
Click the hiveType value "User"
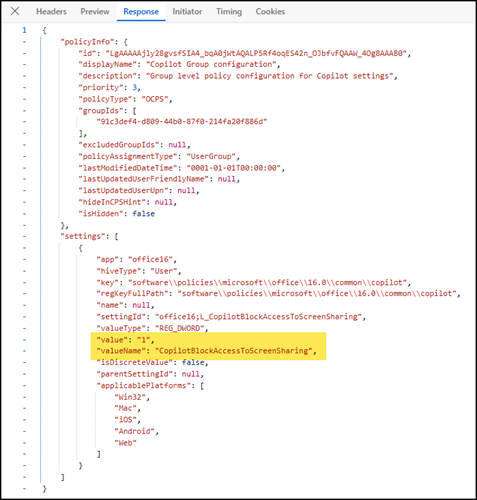pyautogui.click(x=163, y=271)
